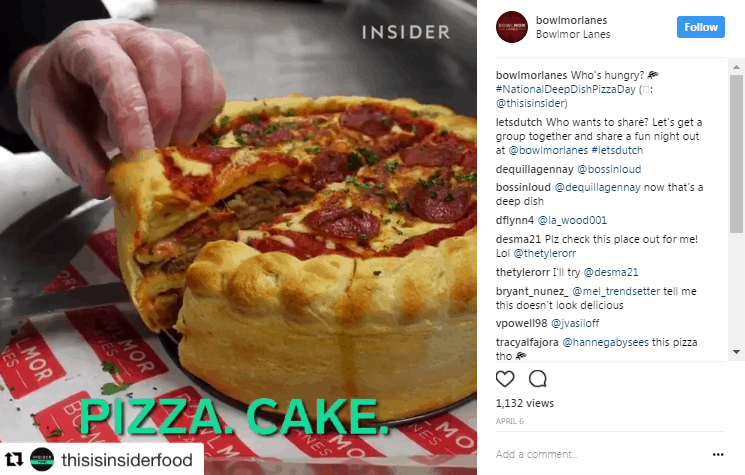Viewport: 745px width, 475px height.
Task: Open the #NationalDeepDishPizzaDay hashtag
Action: [565, 89]
